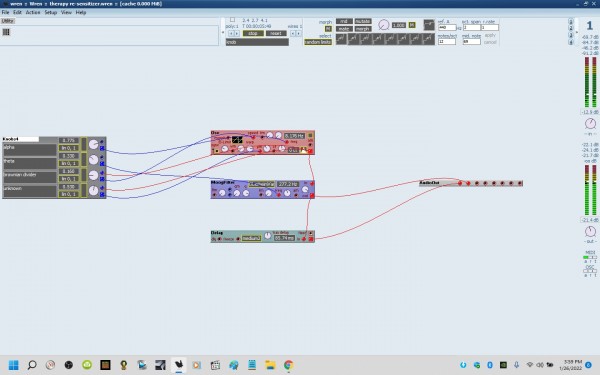Click the waveform display icon in Osc module
The width and height of the screenshot is (600, 375).
[x=237, y=140]
